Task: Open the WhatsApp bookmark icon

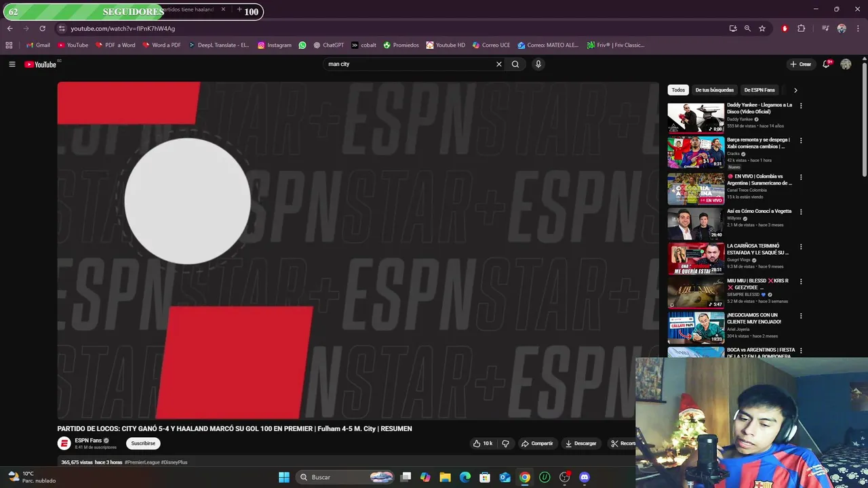Action: click(302, 45)
